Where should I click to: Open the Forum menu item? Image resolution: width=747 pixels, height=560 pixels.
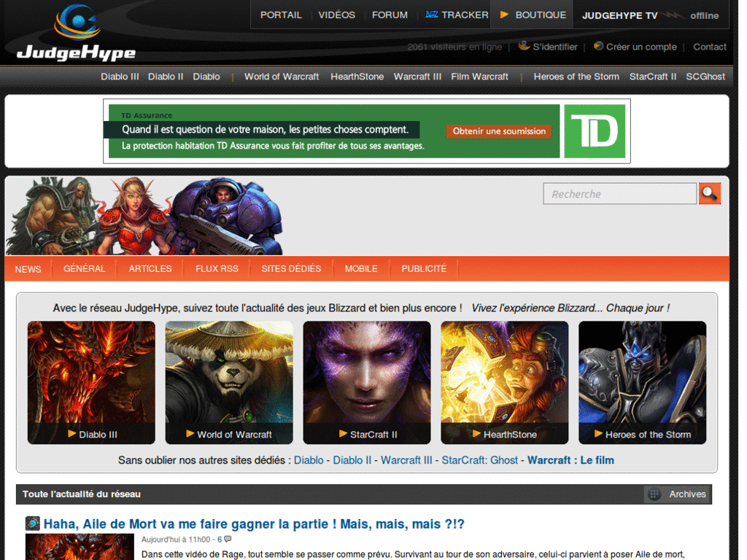point(390,15)
